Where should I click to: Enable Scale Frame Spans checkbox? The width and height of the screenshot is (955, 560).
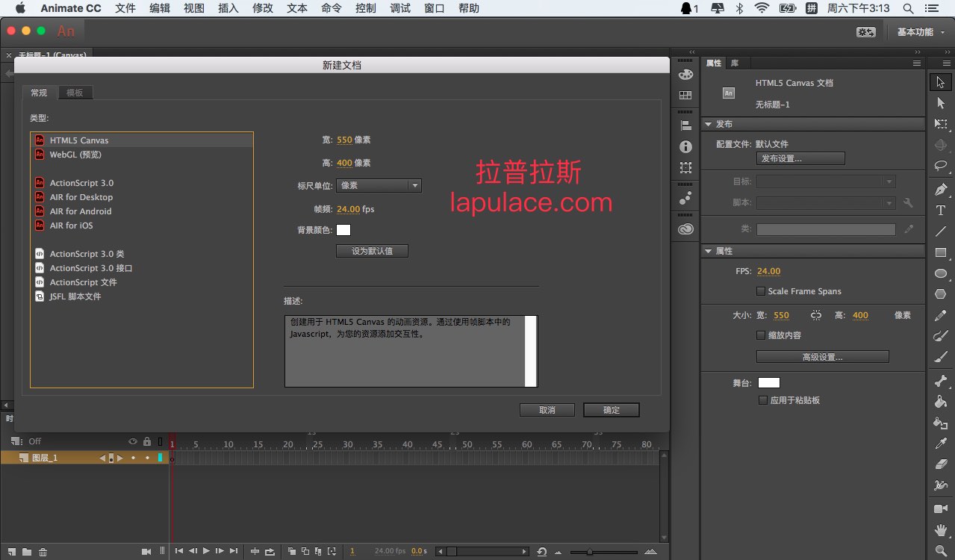761,291
